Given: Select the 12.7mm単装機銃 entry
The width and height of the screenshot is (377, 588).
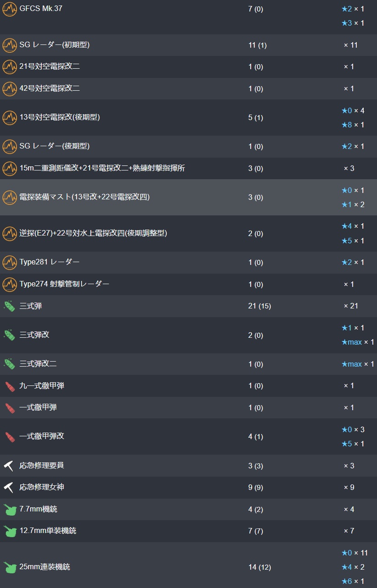Looking at the screenshot, I should click(188, 531).
